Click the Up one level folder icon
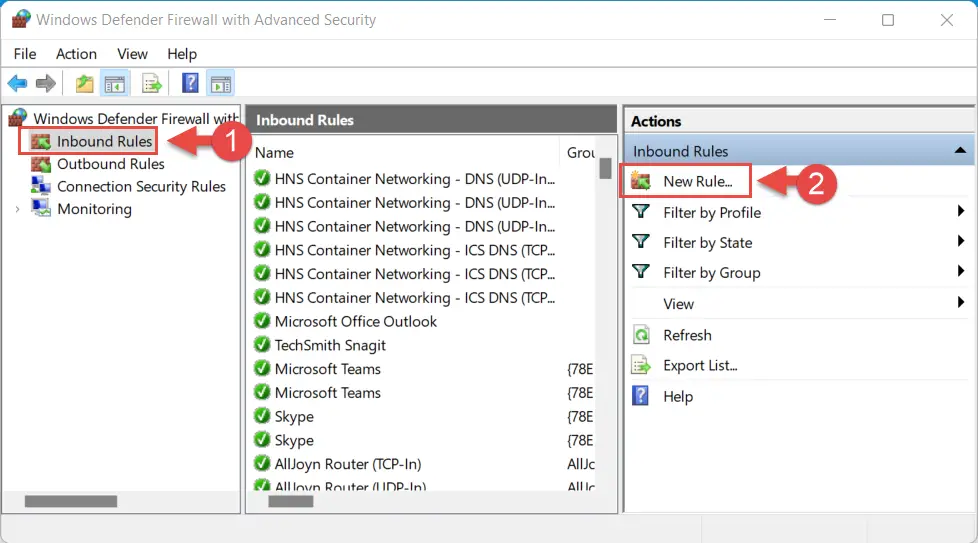 click(84, 83)
